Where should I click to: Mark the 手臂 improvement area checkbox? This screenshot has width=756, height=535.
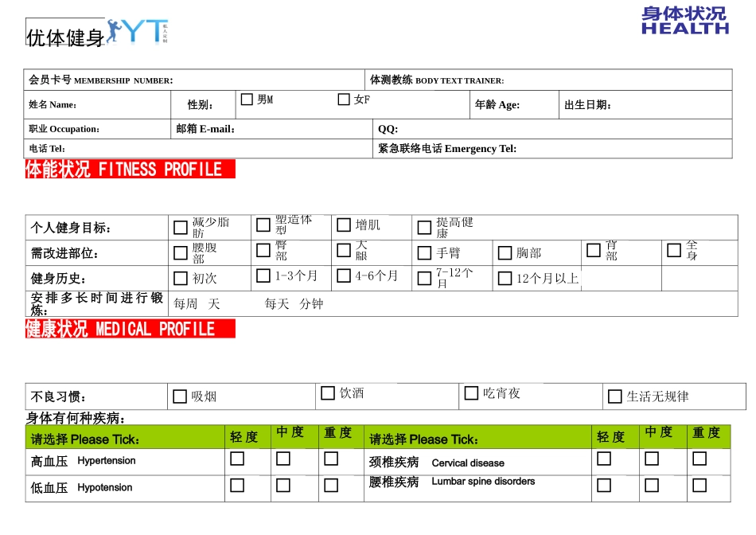point(424,253)
